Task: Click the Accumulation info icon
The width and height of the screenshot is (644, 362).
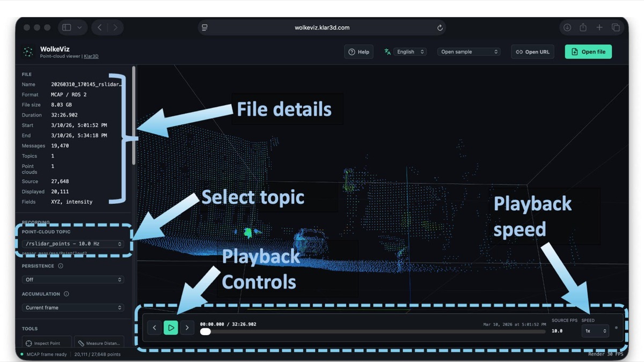Action: click(67, 294)
